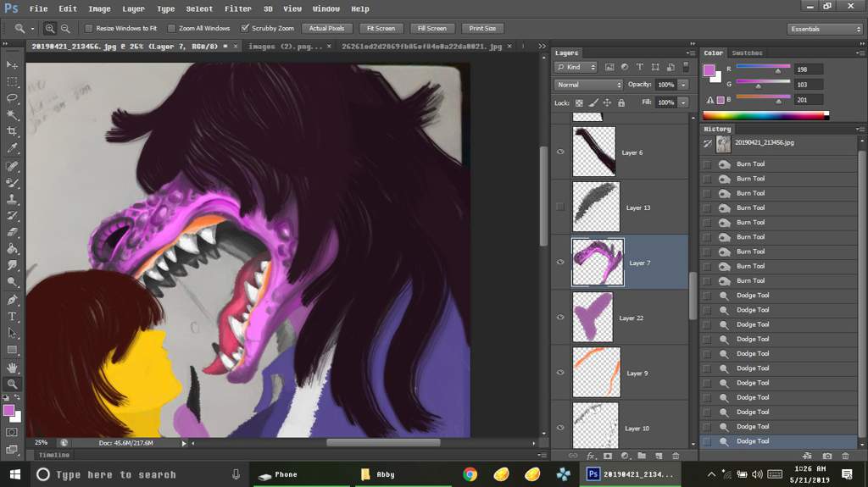Hide Layer 9 visibility eye
Viewport: 868px width, 487px height.
560,373
